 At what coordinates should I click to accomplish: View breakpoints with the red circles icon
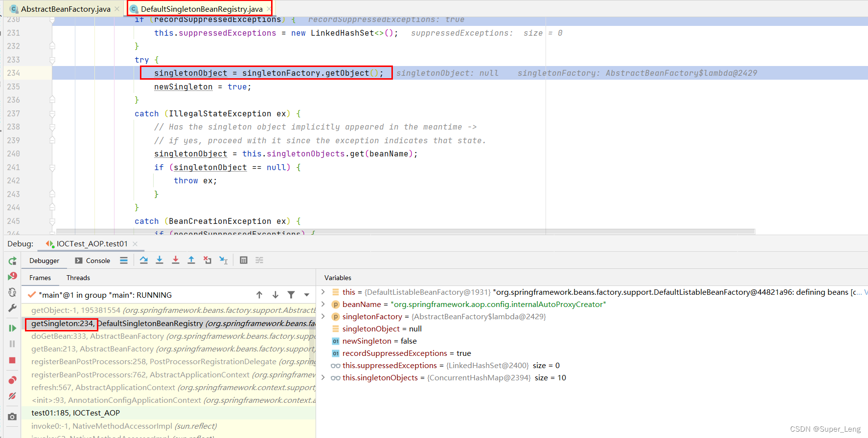tap(13, 380)
